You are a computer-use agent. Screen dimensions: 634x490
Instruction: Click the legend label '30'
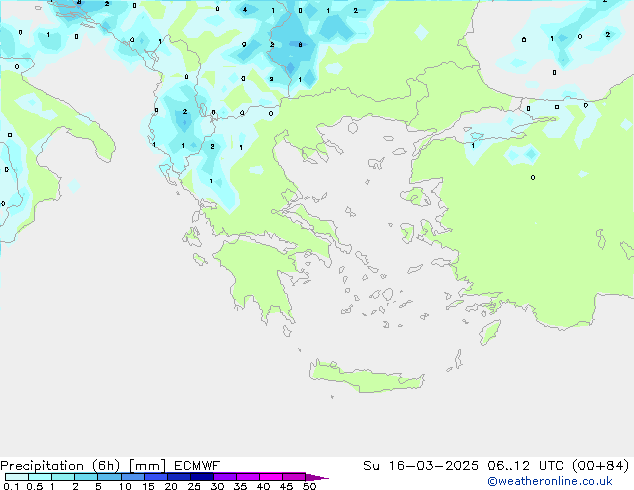217,486
